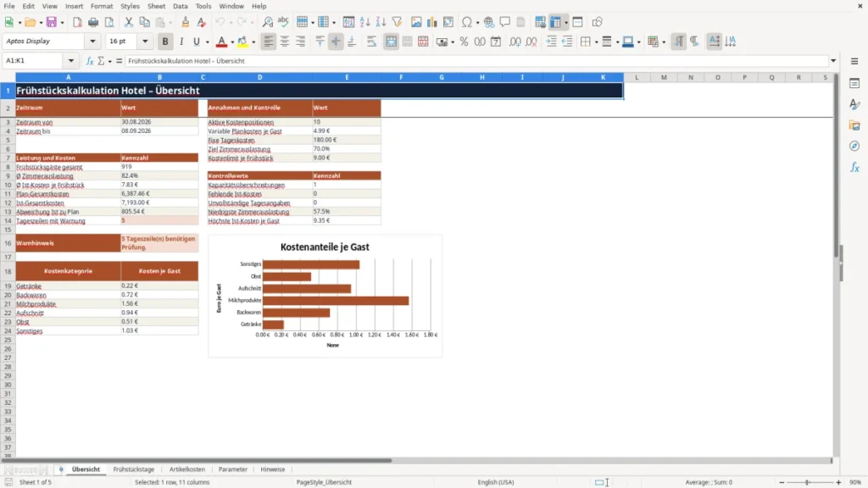Show the Gallery panel in the sidebar
The height and width of the screenshot is (488, 868).
point(854,125)
